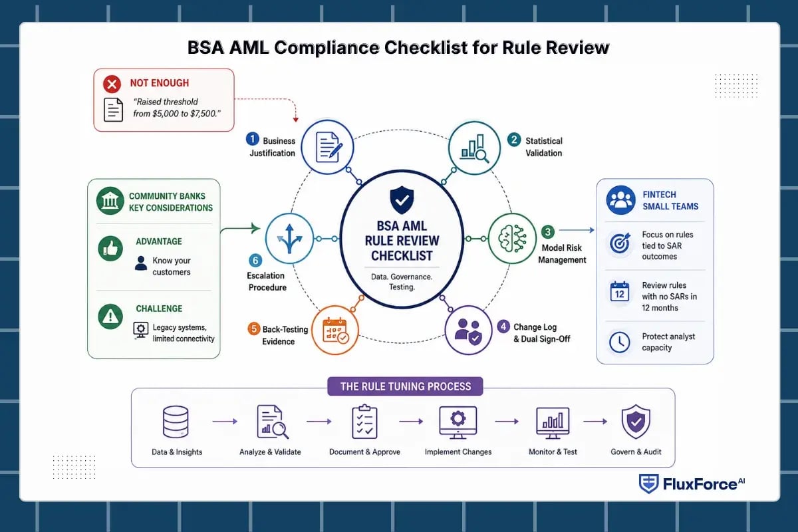
Task: Click the shield checkmark in center circle
Action: point(402,199)
